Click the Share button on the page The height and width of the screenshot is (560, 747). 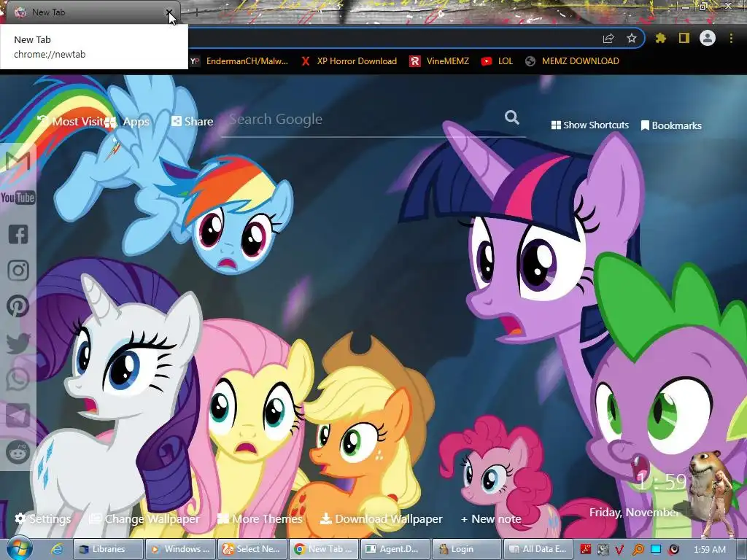pyautogui.click(x=193, y=122)
